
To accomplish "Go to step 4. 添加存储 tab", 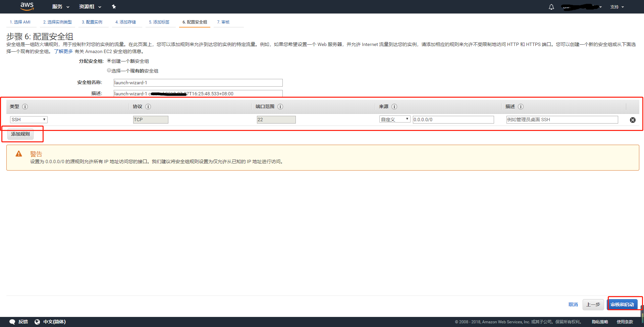I will (x=125, y=22).
